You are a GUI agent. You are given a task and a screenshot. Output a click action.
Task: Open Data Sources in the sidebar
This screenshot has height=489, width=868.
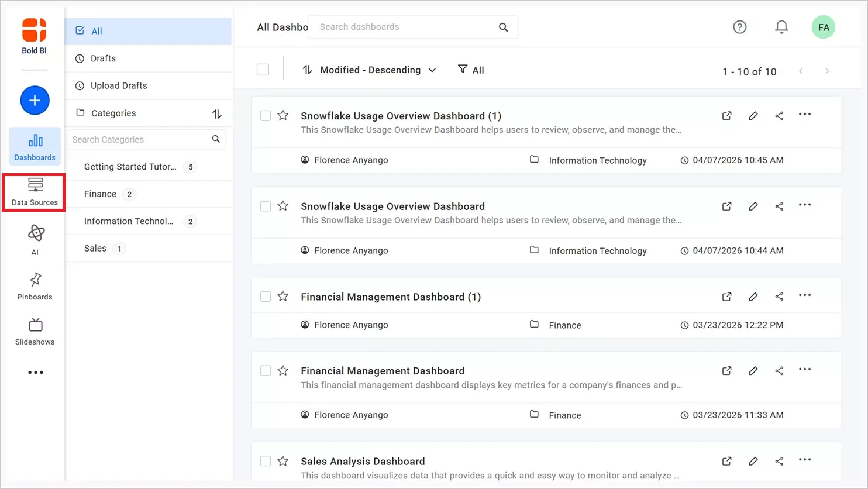click(x=35, y=192)
